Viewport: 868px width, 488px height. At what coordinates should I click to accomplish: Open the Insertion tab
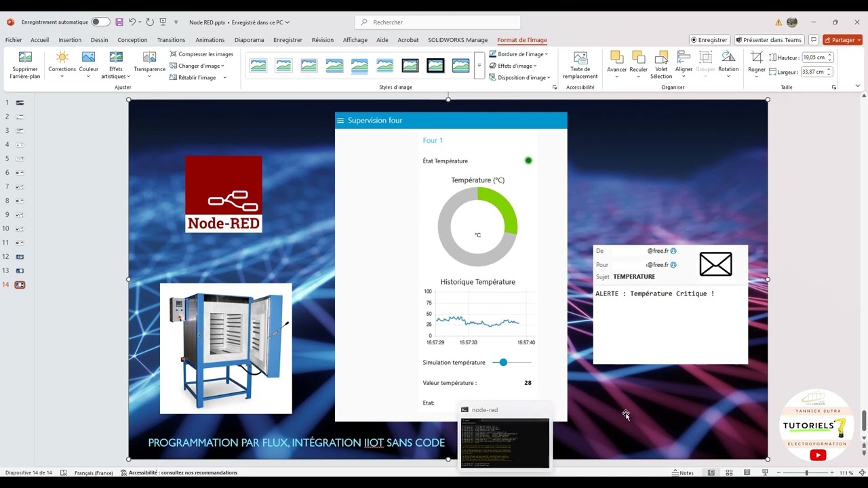click(70, 40)
